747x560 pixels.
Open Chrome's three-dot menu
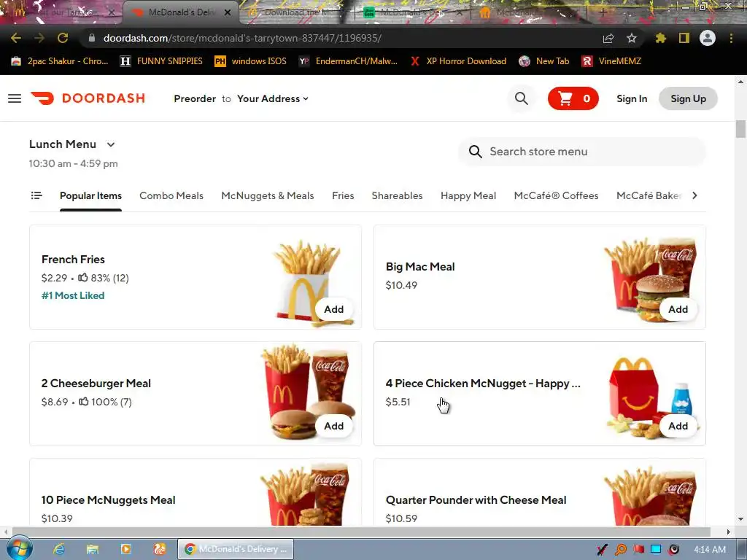click(x=731, y=38)
